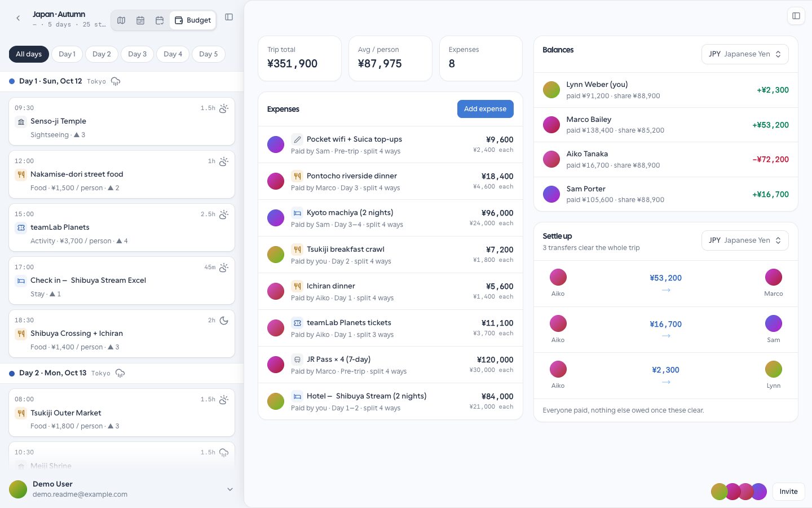Open the Balances JPY currency dropdown
The height and width of the screenshot is (508, 812).
click(745, 54)
